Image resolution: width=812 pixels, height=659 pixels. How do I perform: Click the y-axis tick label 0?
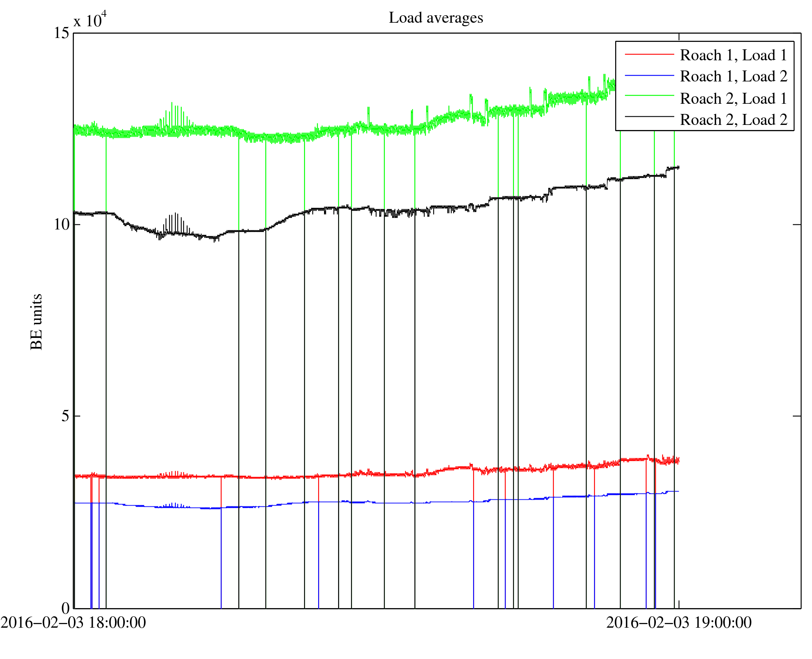pyautogui.click(x=65, y=608)
